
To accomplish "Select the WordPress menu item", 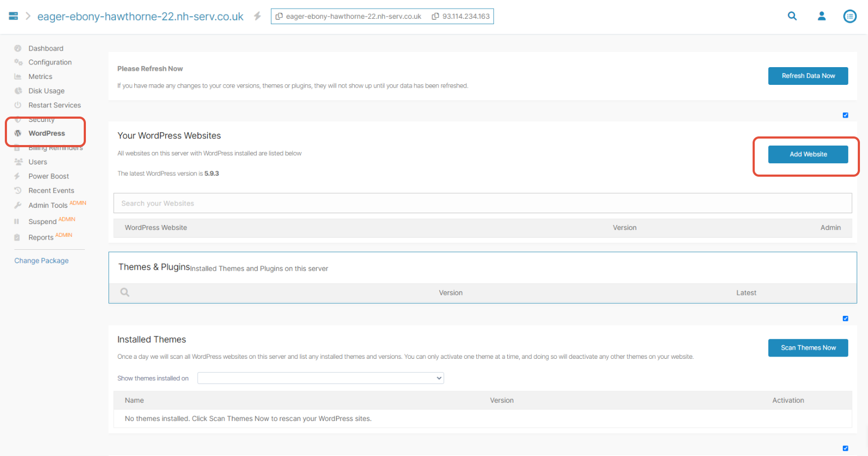I will 47,133.
